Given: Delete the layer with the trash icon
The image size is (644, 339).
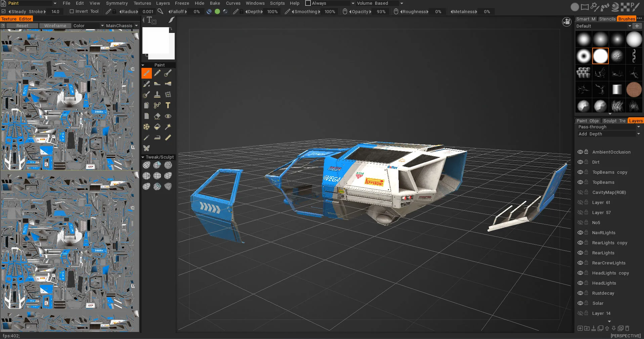Looking at the screenshot, I should (x=627, y=328).
